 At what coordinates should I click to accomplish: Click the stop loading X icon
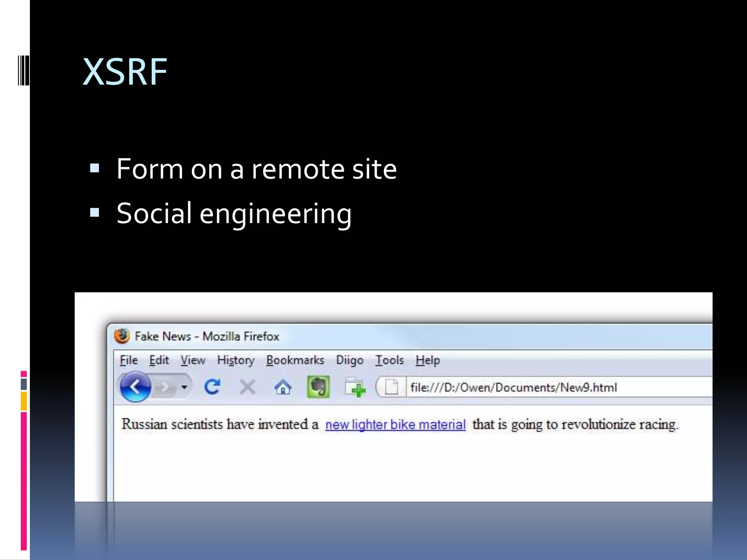coord(248,387)
